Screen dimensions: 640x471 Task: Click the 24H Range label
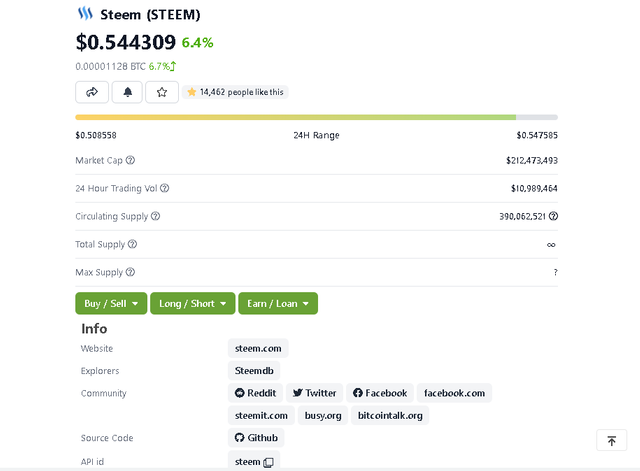tap(316, 135)
